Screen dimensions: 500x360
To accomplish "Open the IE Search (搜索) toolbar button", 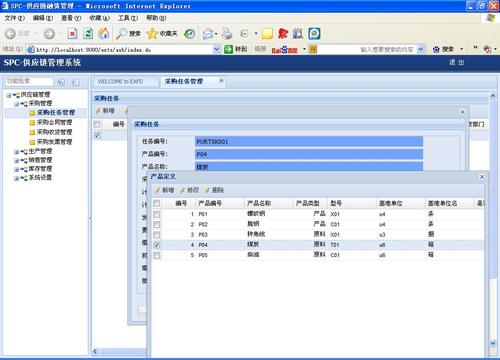I will (128, 33).
